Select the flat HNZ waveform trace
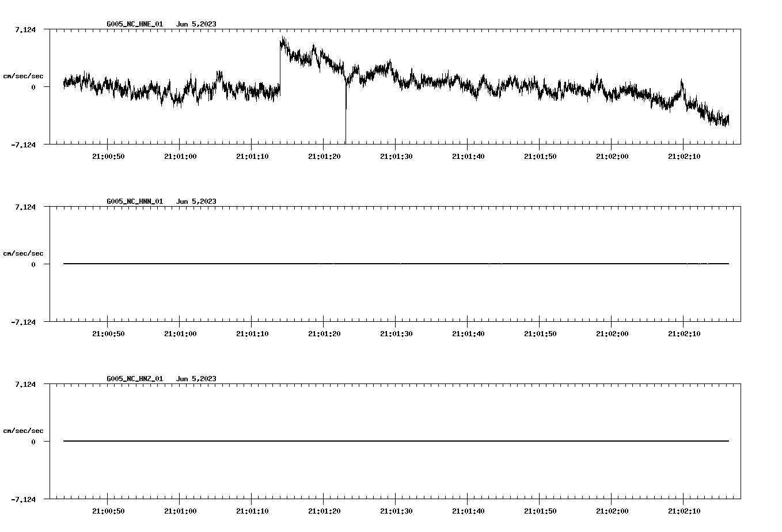782x532 pixels. pyautogui.click(x=392, y=440)
